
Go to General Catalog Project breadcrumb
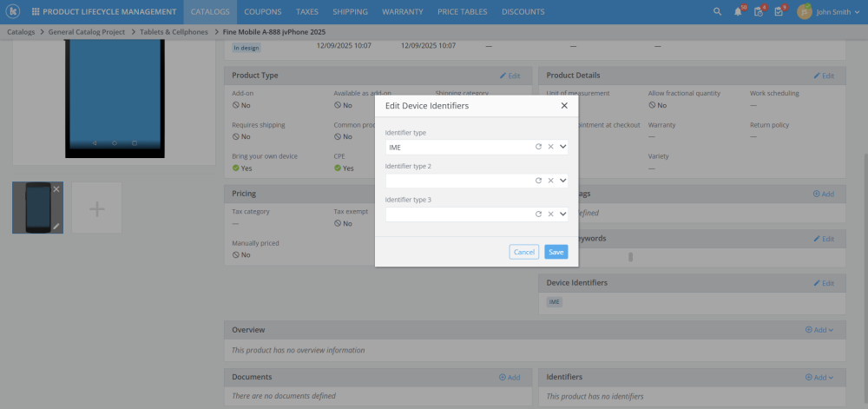pyautogui.click(x=86, y=32)
